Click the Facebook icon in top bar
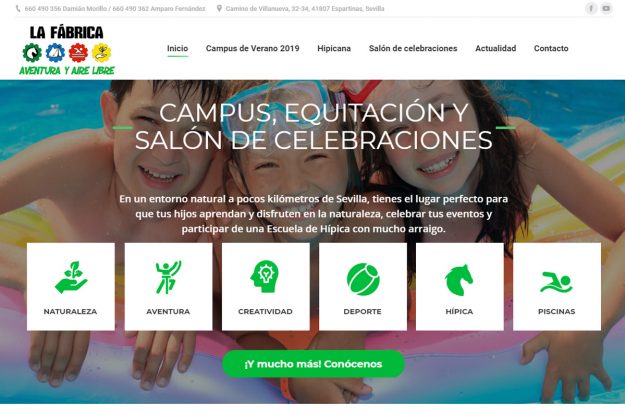Screen dimensions: 625x417 coord(591,8)
